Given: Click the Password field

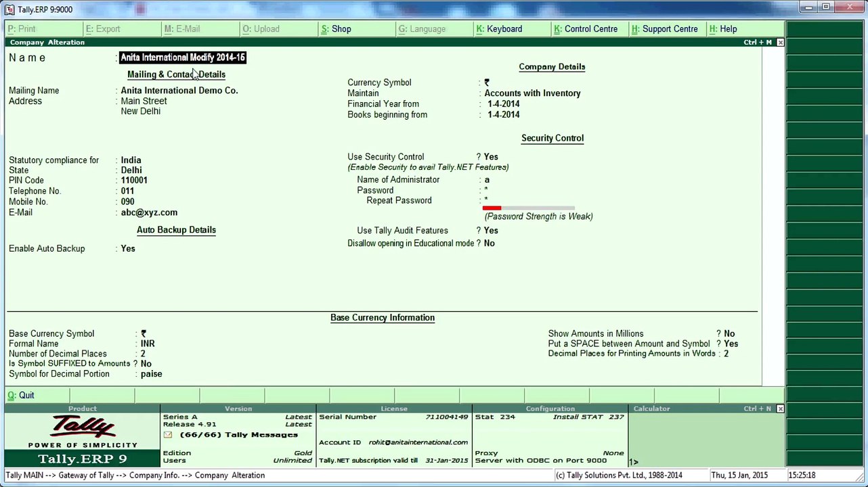Looking at the screenshot, I should click(x=486, y=190).
